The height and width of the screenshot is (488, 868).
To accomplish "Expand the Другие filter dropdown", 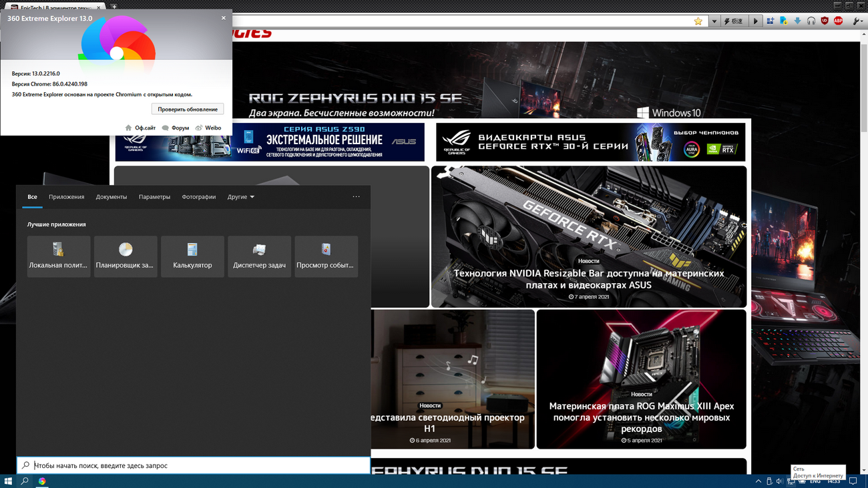I will pyautogui.click(x=240, y=197).
